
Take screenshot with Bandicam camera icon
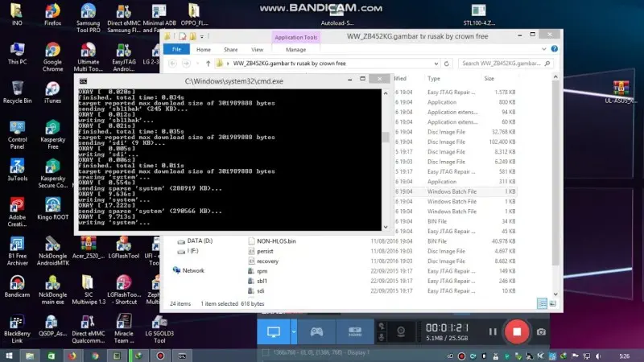(541, 331)
